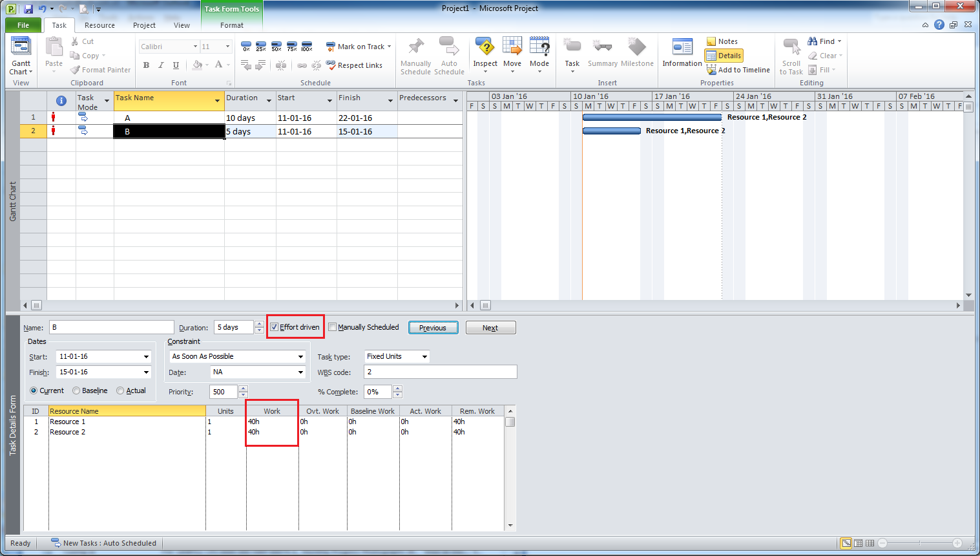
Task: Click the Add to Timeline icon
Action: pyautogui.click(x=711, y=70)
